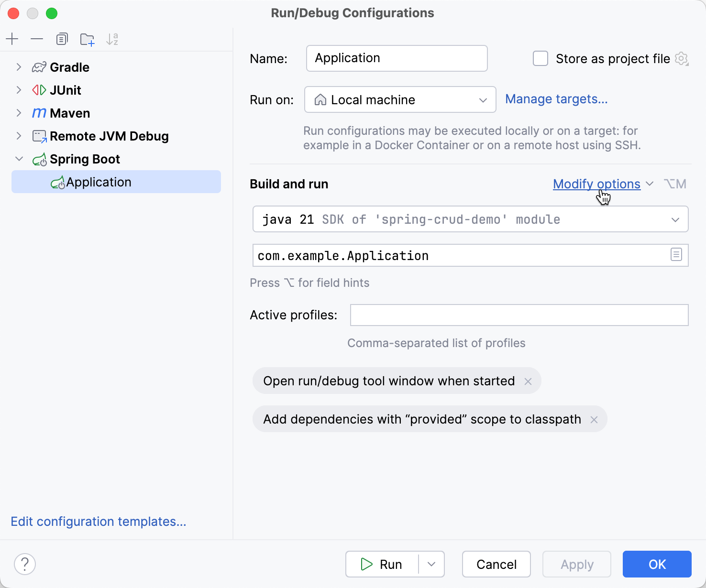Open the Manage targets link
Image resolution: width=706 pixels, height=588 pixels.
(556, 99)
